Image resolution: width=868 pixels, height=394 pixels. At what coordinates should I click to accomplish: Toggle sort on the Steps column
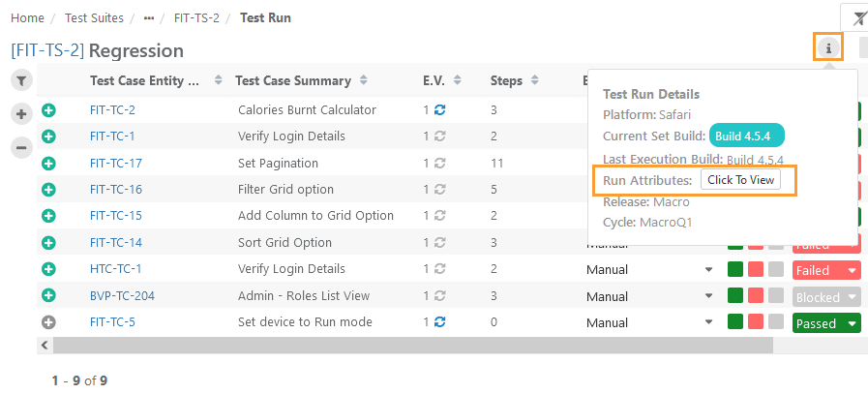point(534,80)
